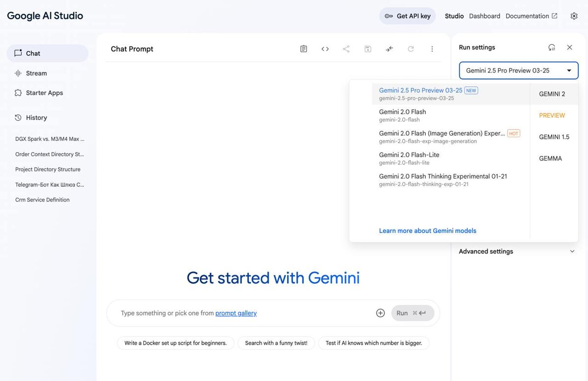Viewport: 588px width, 381px height.
Task: Choose the PREVIEW model category
Action: [x=554, y=116]
